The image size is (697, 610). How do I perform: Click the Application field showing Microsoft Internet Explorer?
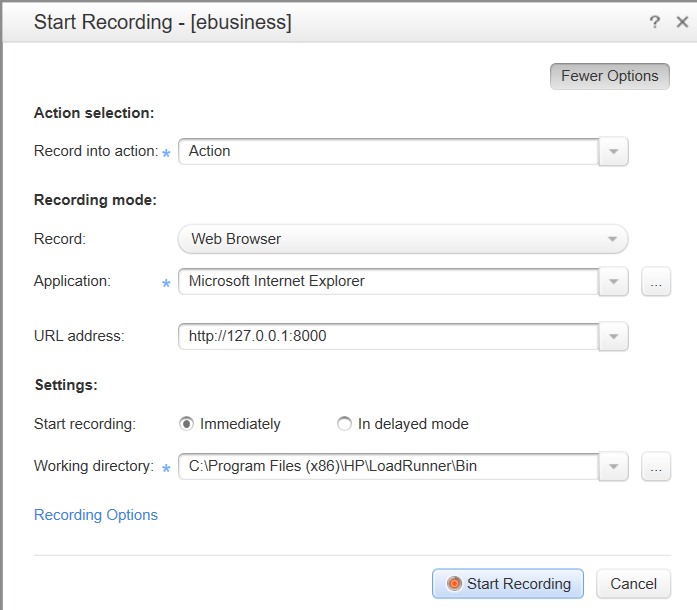pyautogui.click(x=389, y=281)
